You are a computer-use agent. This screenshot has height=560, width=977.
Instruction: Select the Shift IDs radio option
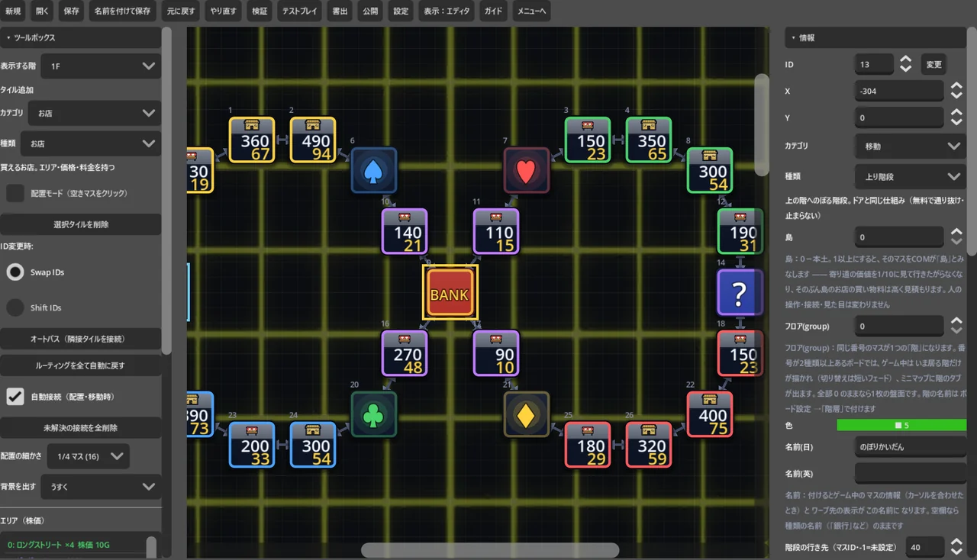pyautogui.click(x=15, y=307)
